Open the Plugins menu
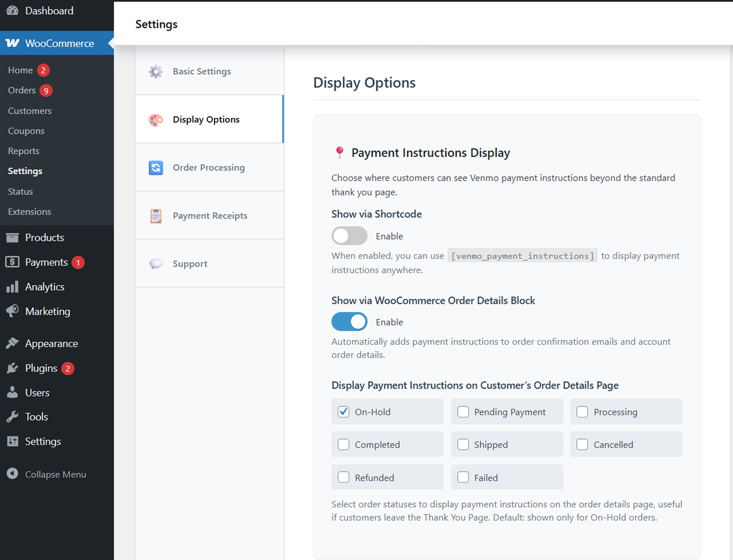The image size is (733, 560). (x=57, y=368)
